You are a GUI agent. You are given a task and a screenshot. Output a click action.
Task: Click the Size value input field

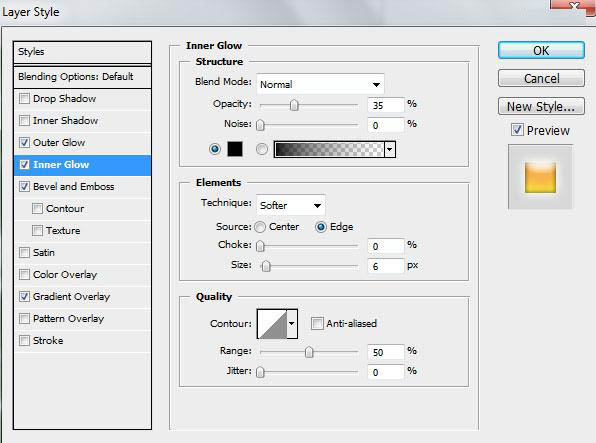tap(385, 266)
